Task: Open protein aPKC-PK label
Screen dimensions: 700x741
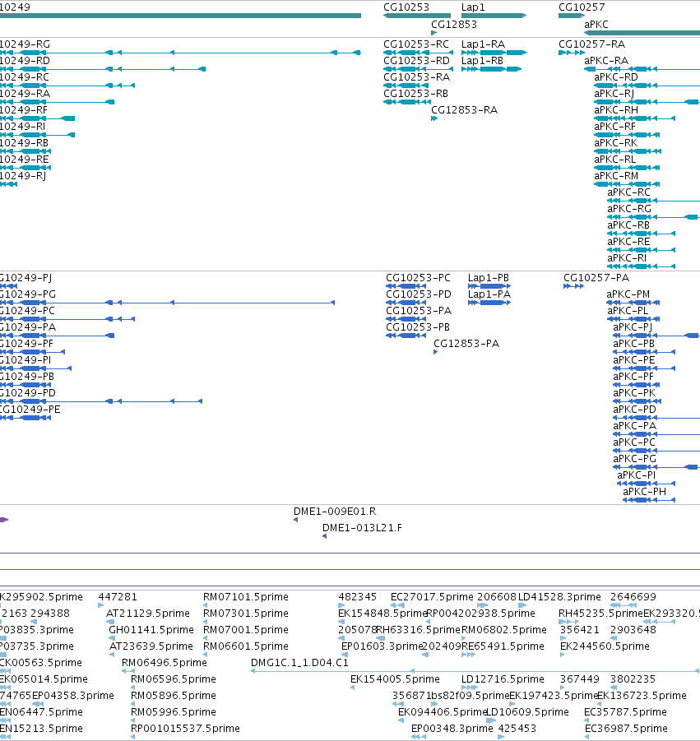Action: pyautogui.click(x=634, y=393)
